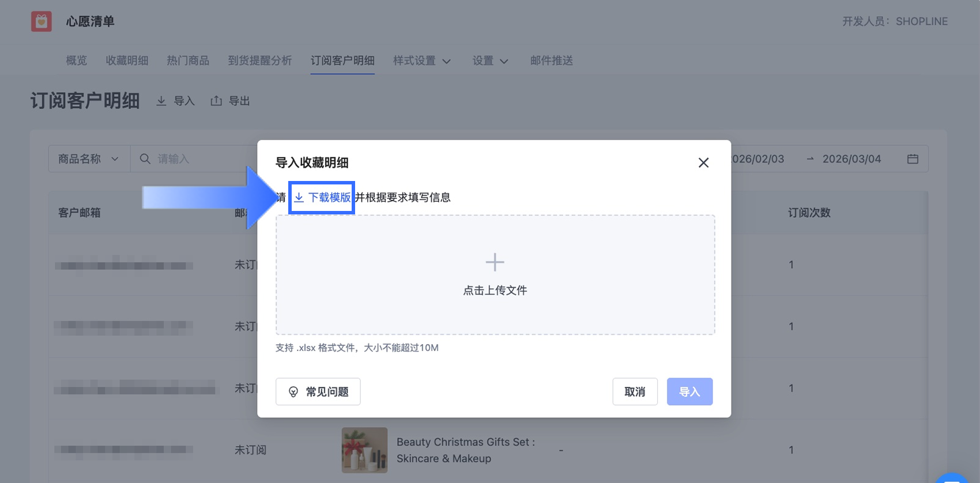Click the 订阅次数 column header
980x483 pixels.
pos(809,213)
